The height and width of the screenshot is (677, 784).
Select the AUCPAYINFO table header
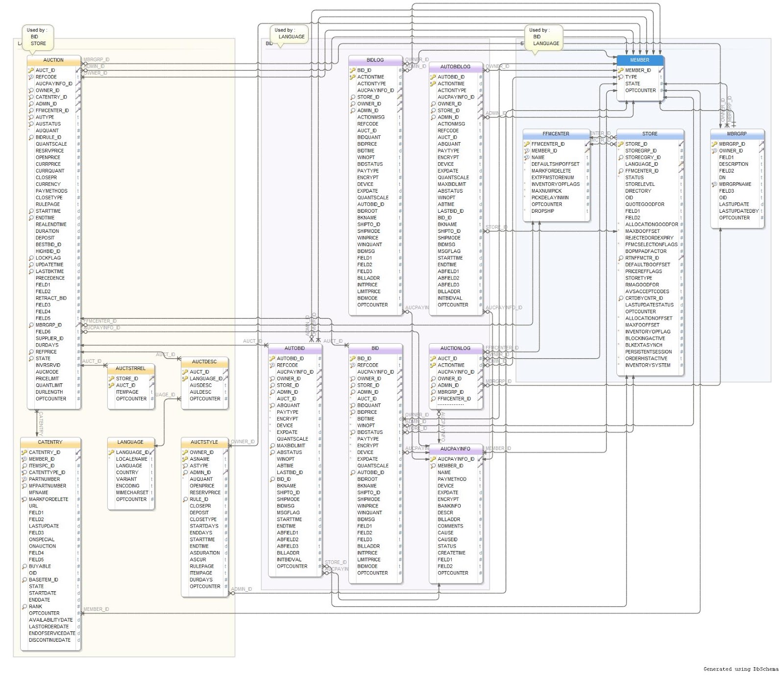click(x=456, y=449)
